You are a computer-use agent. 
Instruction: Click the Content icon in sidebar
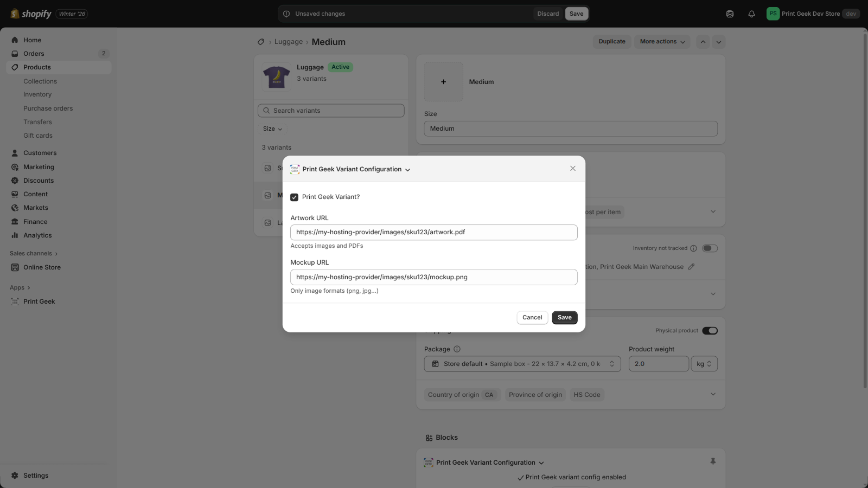pos(15,194)
